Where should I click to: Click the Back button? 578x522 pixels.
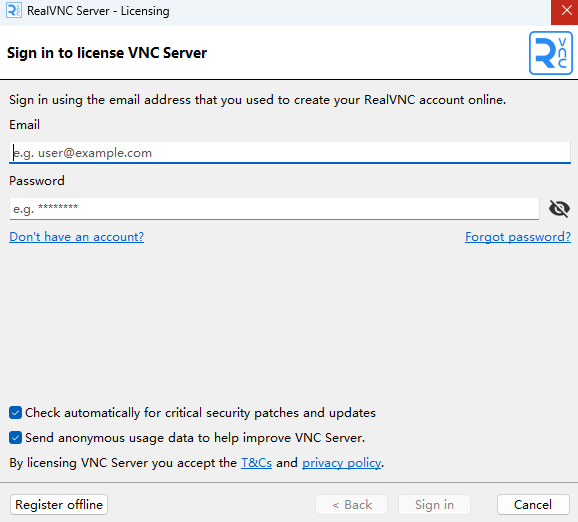pyautogui.click(x=352, y=504)
